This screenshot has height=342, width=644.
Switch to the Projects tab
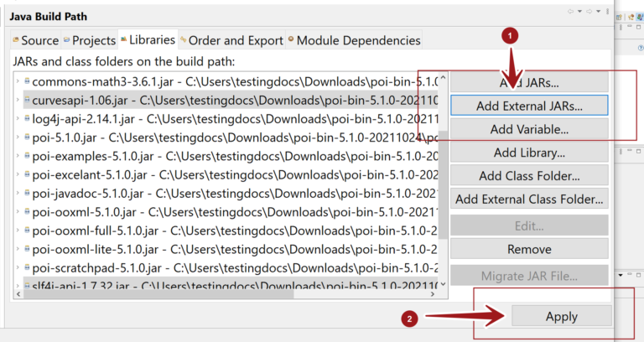90,40
